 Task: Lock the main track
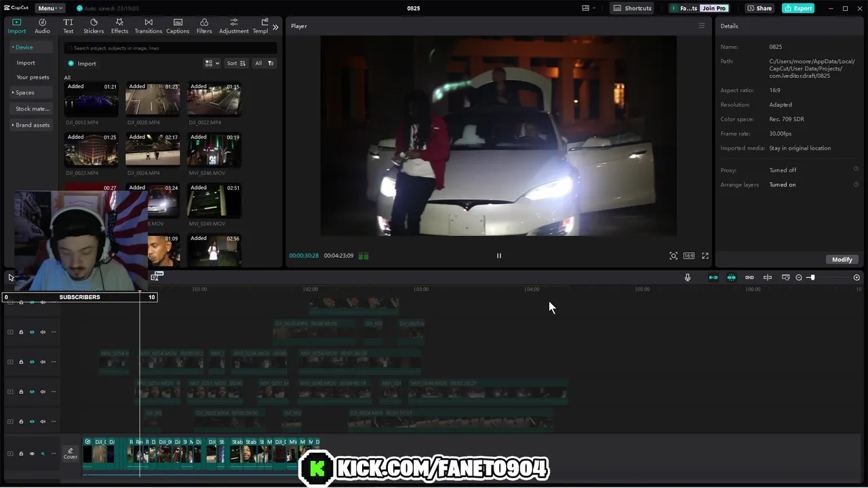pyautogui.click(x=21, y=453)
